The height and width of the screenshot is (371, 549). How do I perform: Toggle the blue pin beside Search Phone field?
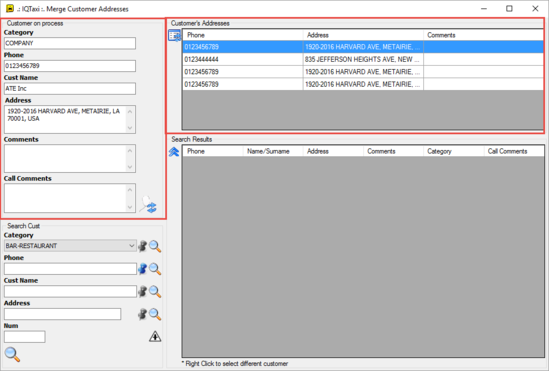[x=142, y=269]
